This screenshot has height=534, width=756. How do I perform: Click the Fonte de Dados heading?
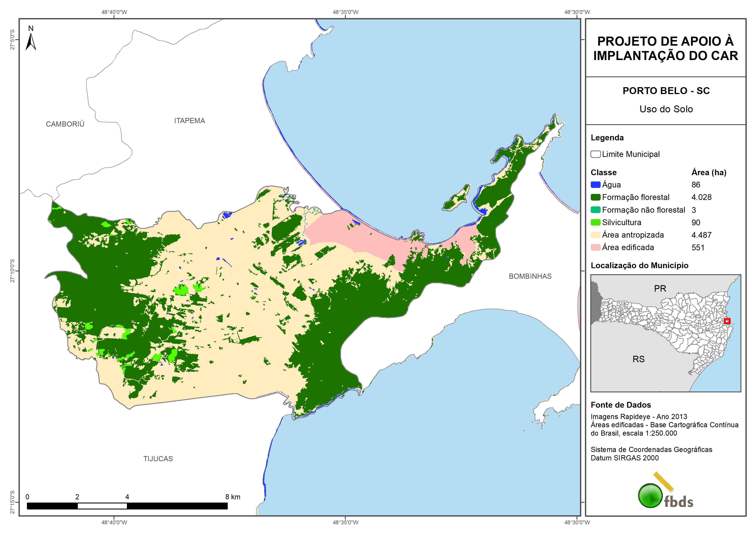pyautogui.click(x=621, y=405)
